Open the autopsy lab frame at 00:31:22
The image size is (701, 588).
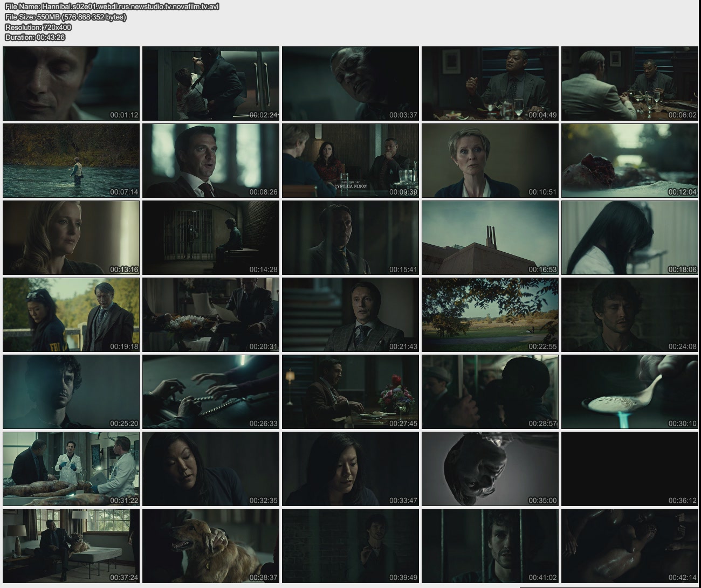click(x=71, y=469)
